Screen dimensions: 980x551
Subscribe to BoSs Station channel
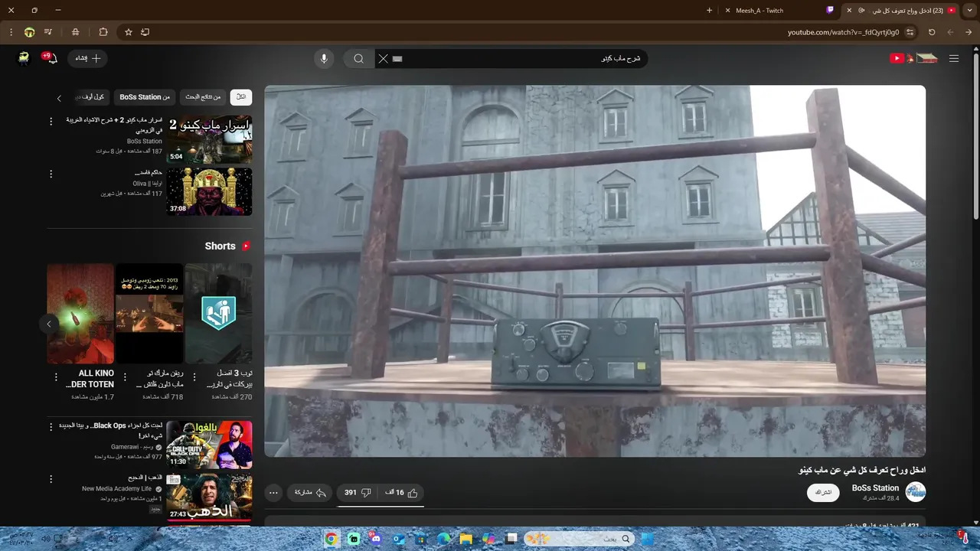823,492
